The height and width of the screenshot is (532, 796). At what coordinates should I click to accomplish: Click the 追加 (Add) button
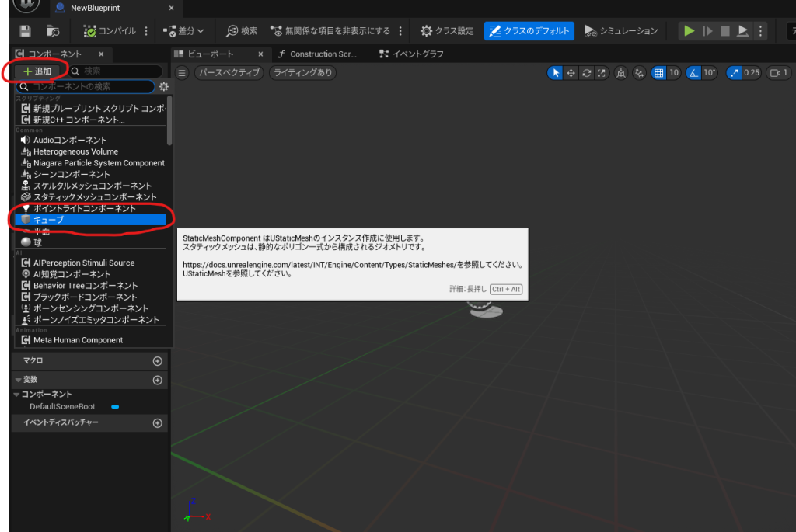click(x=37, y=71)
